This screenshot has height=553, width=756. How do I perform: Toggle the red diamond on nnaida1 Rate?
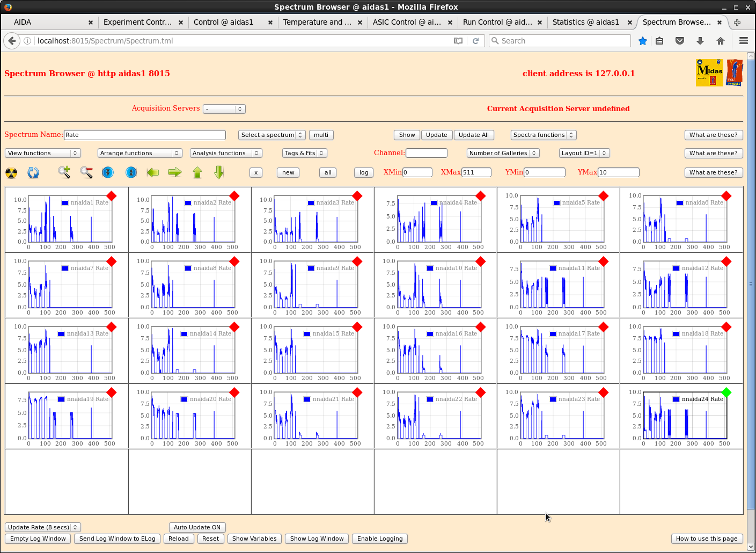tap(112, 196)
